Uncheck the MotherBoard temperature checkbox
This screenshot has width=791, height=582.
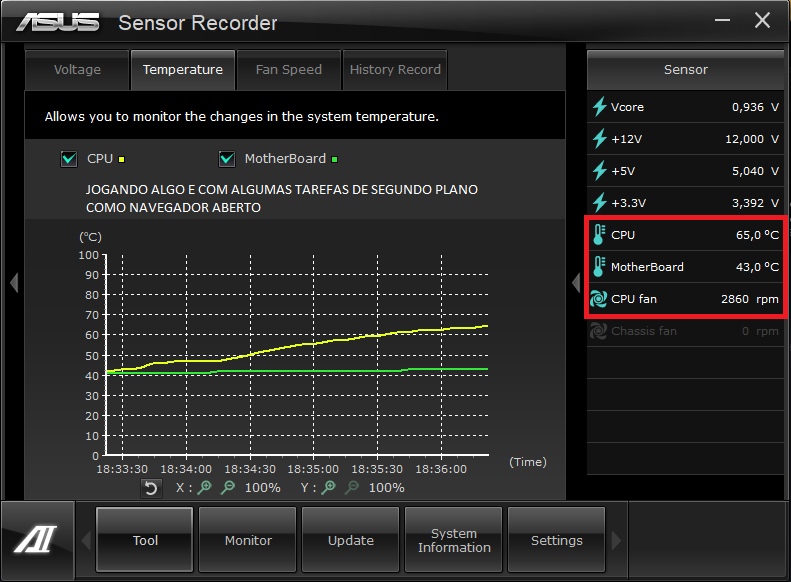pyautogui.click(x=227, y=159)
